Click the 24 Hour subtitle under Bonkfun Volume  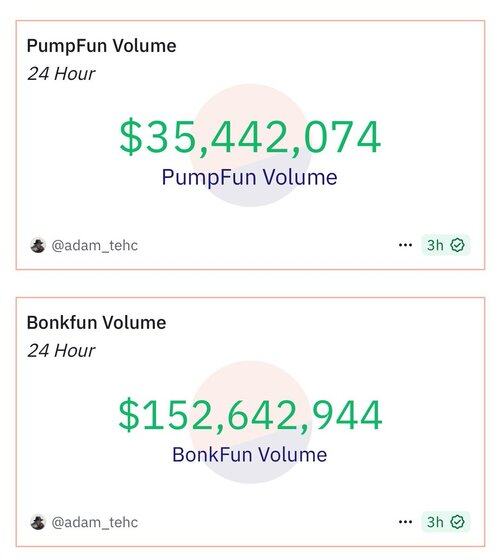click(x=61, y=351)
